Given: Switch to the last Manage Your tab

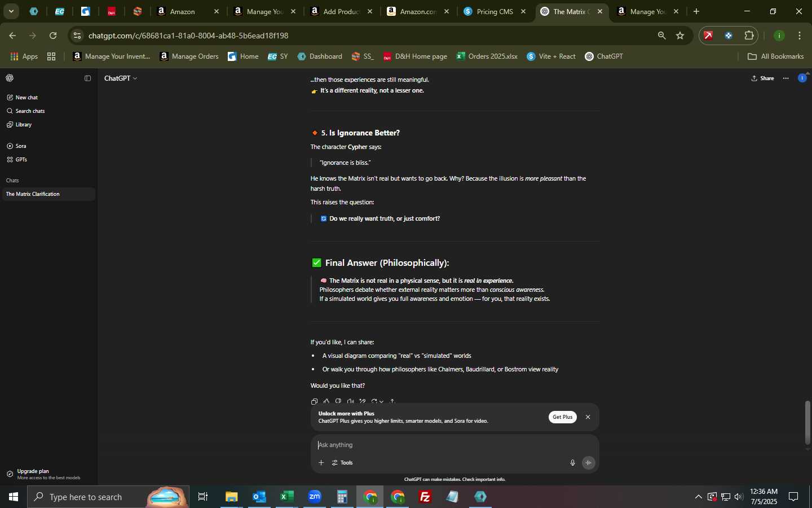Looking at the screenshot, I should (648, 11).
